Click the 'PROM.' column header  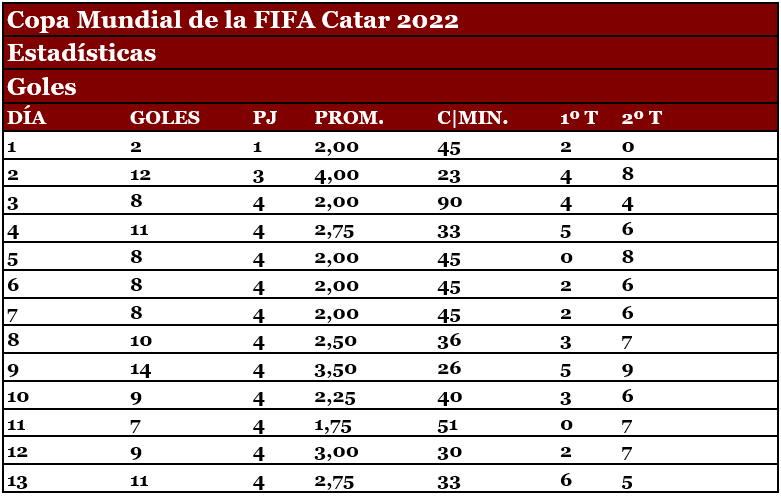pyautogui.click(x=349, y=118)
